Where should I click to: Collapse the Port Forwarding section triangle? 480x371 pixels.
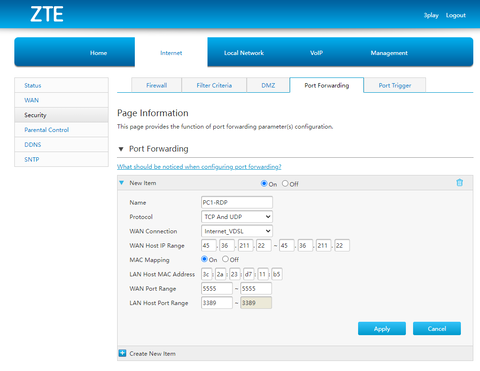tap(121, 149)
